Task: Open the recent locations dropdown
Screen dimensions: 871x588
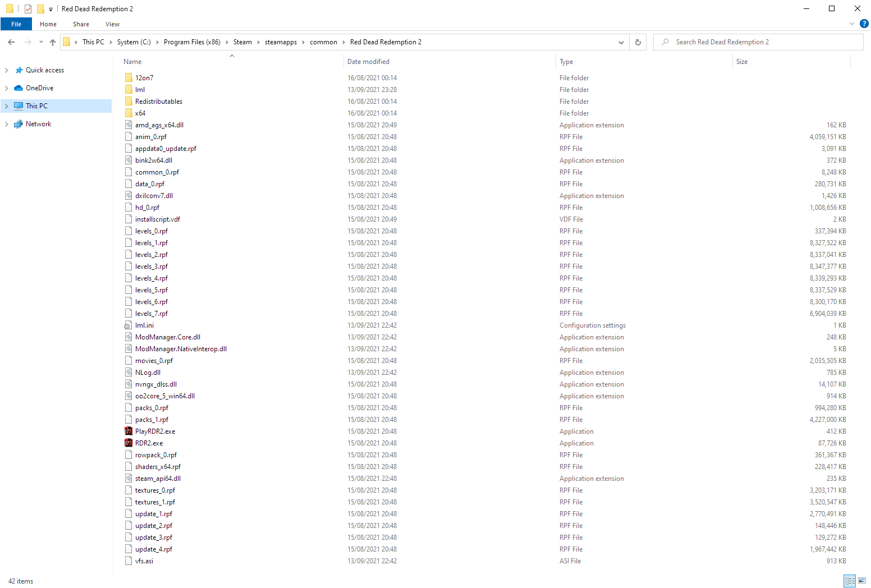Action: 41,42
